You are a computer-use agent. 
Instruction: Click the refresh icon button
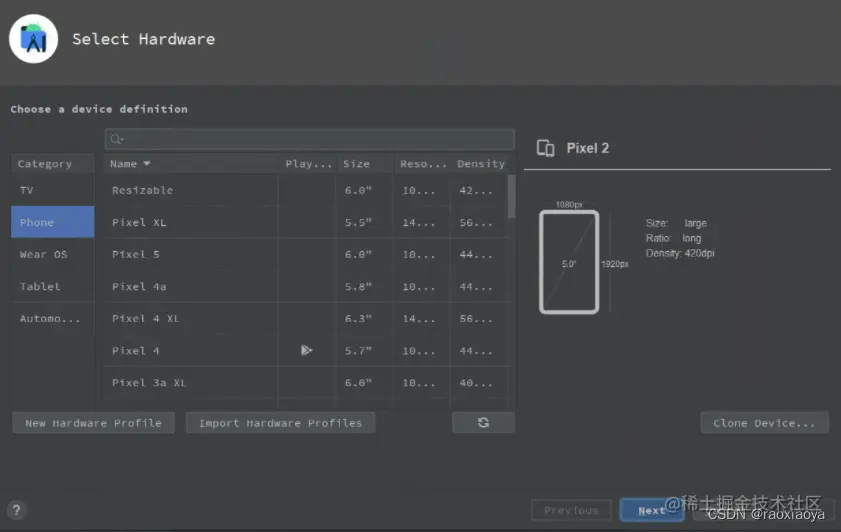[x=483, y=423]
